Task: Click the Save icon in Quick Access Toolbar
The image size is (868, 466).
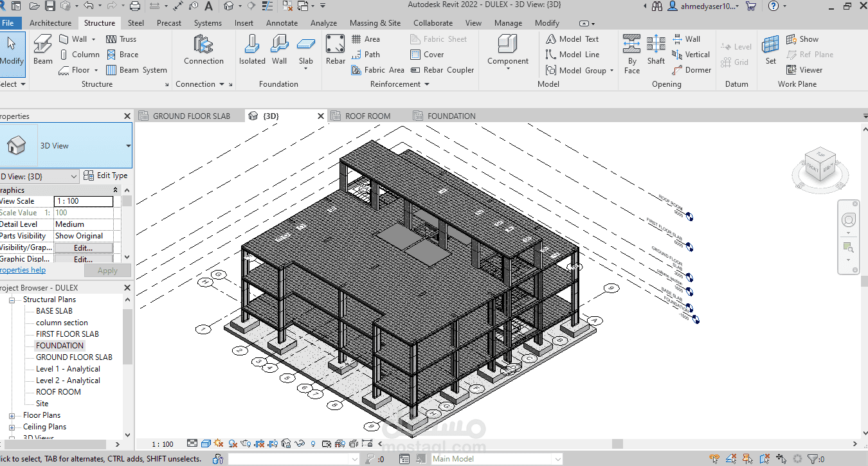Action: point(51,7)
